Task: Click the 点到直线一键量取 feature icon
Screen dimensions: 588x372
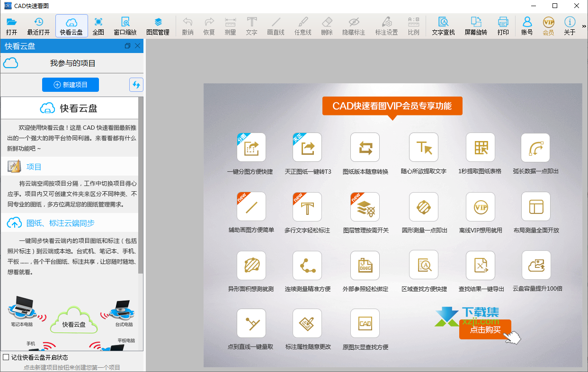Action: coord(251,323)
